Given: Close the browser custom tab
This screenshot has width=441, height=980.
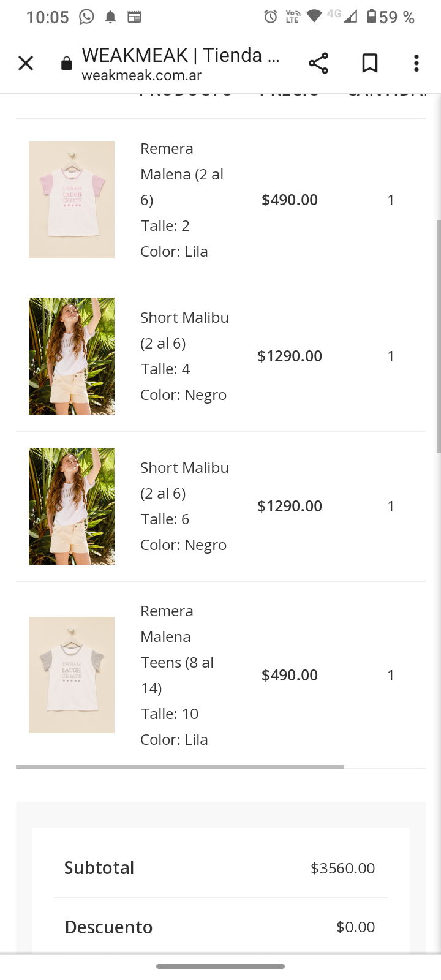Looking at the screenshot, I should (26, 63).
